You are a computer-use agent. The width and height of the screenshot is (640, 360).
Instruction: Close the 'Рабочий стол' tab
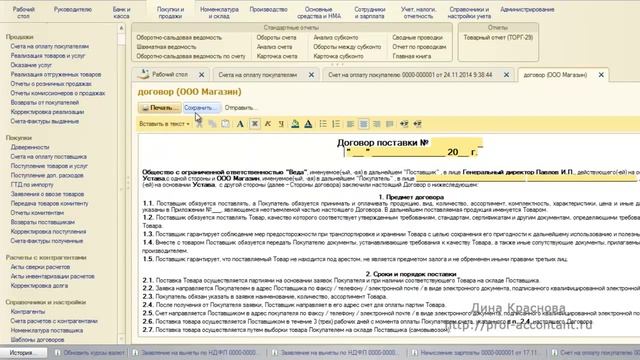201,75
